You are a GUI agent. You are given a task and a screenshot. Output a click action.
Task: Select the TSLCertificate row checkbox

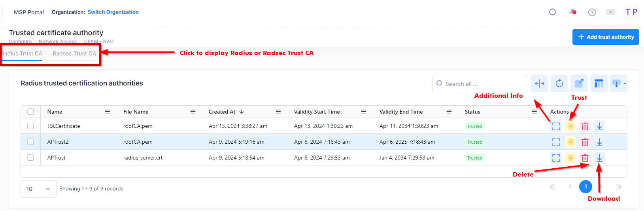30,126
